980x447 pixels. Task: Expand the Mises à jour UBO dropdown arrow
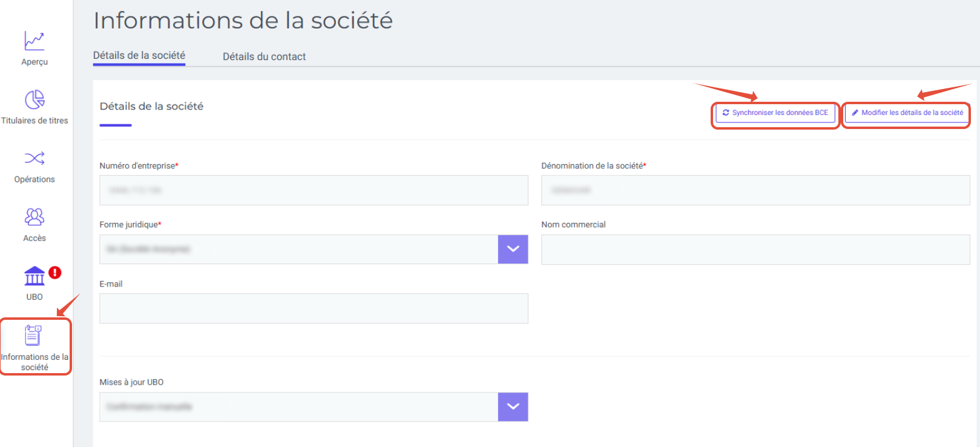[x=513, y=406]
